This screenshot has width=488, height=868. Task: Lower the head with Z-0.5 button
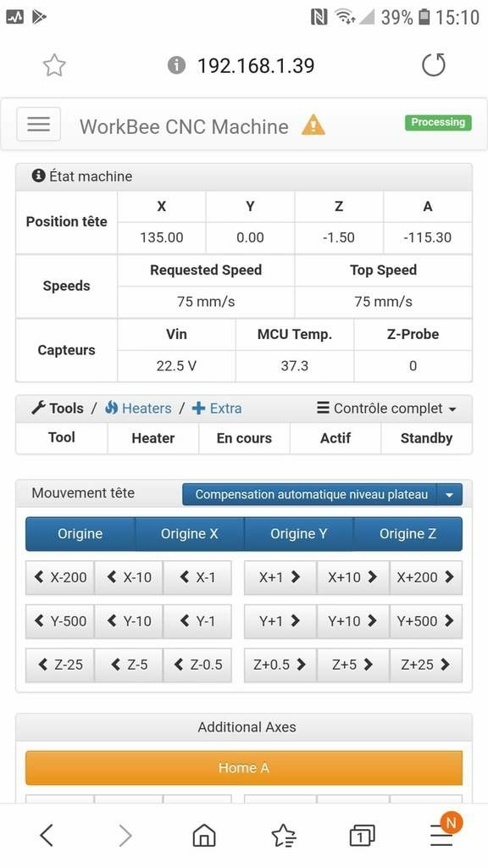(x=197, y=665)
